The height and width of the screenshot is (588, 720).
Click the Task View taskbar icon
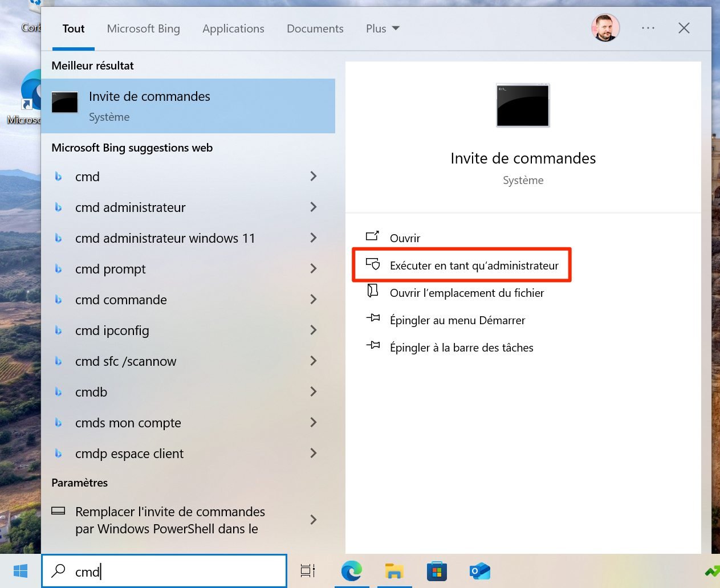(308, 571)
